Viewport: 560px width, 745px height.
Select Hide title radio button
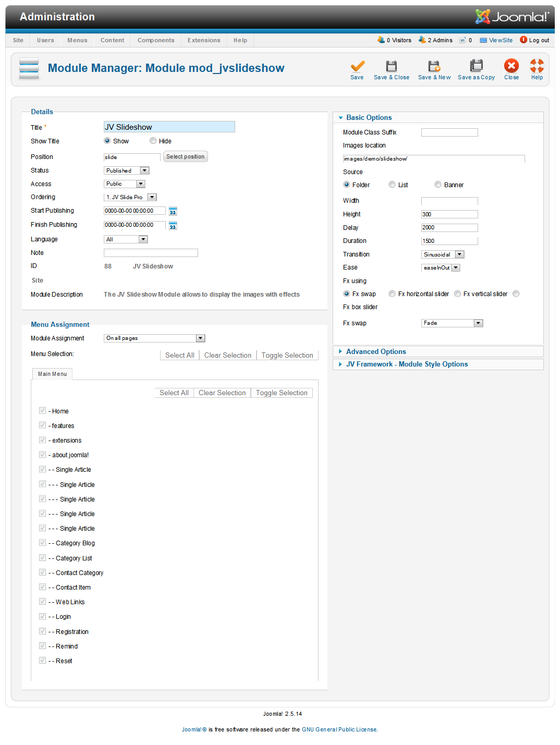(153, 141)
